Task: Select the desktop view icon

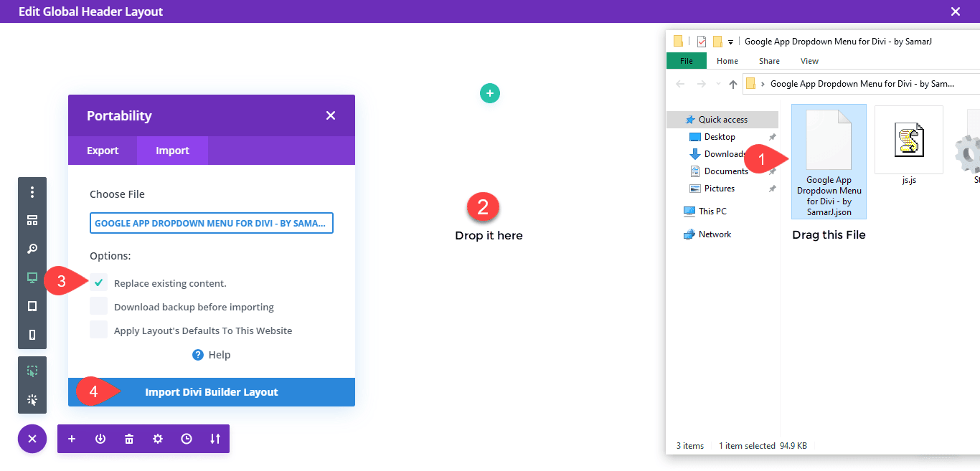Action: tap(32, 277)
